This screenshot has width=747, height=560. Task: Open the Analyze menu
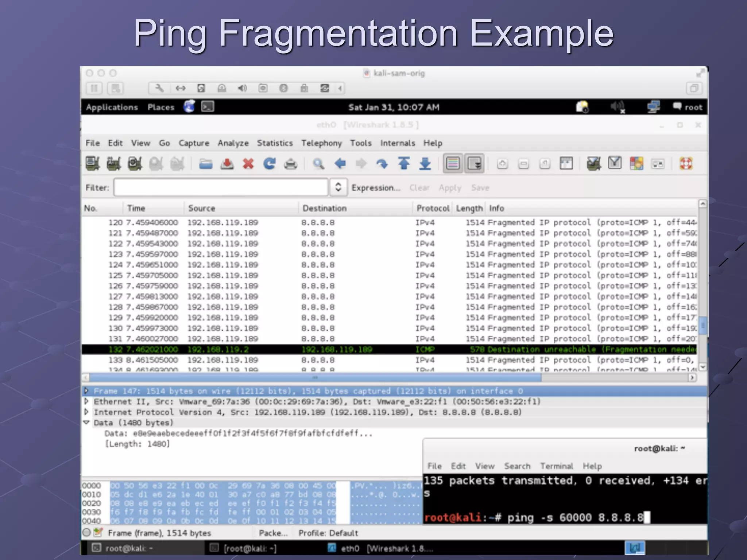pos(233,143)
